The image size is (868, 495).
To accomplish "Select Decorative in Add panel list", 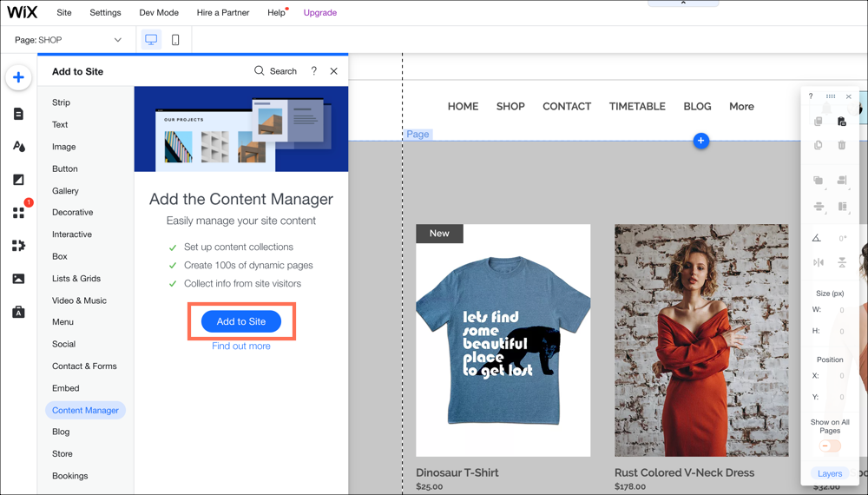I will coord(73,213).
